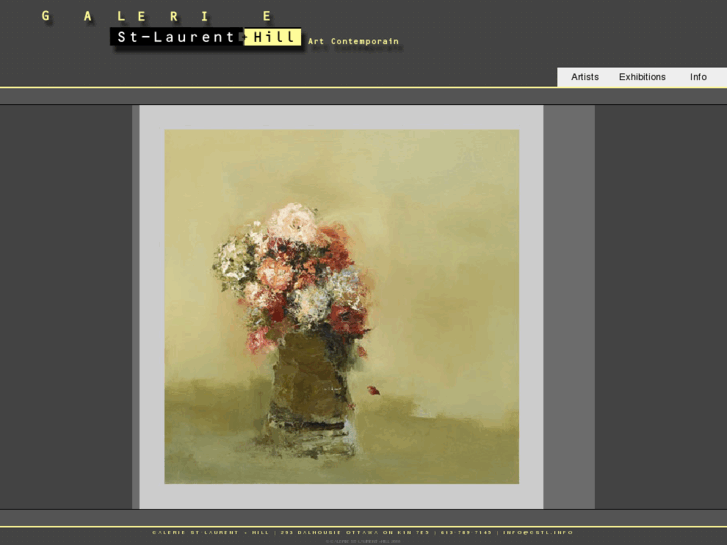The image size is (727, 545).
Task: Click the yellow Hill logo badge
Action: 273,37
